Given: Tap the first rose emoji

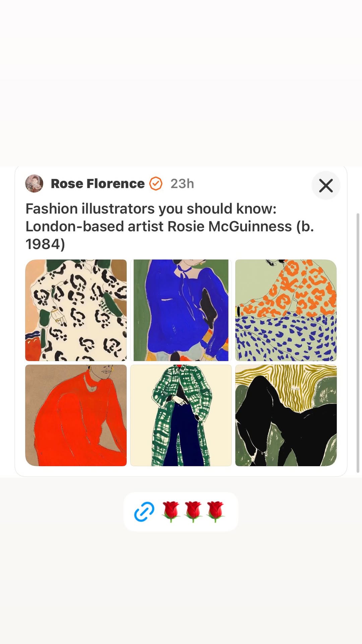Looking at the screenshot, I should [171, 512].
